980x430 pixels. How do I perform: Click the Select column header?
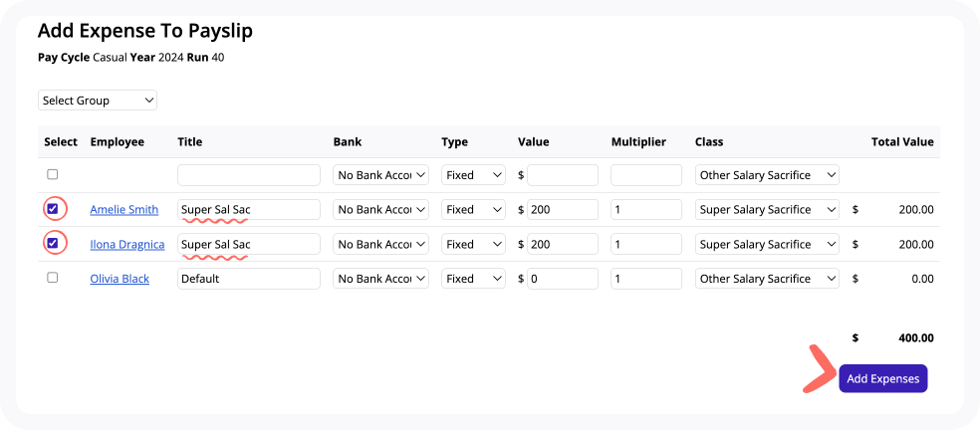(61, 142)
